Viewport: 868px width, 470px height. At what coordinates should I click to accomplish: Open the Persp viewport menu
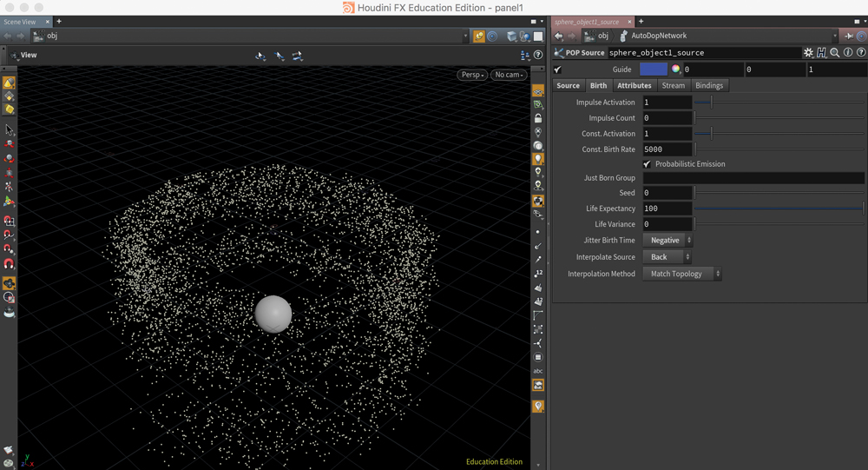pyautogui.click(x=472, y=75)
